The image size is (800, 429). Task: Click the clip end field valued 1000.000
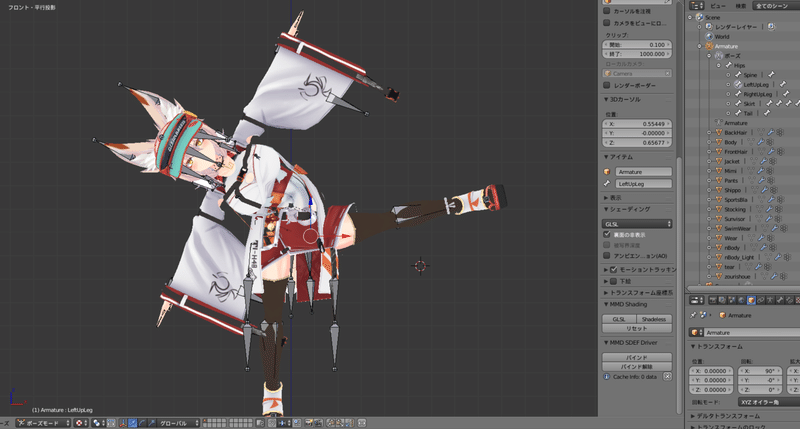tap(637, 54)
